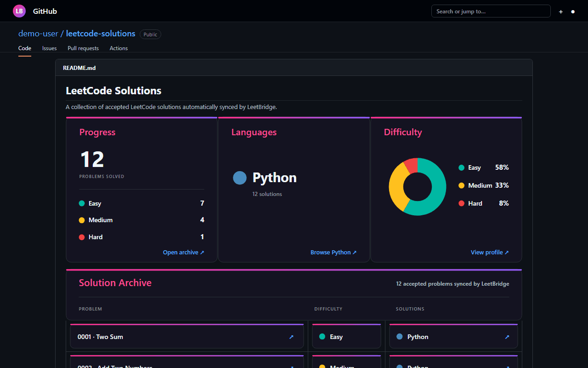Click the blue dot in Two Sum Python cell
The image size is (588, 368).
(399, 337)
